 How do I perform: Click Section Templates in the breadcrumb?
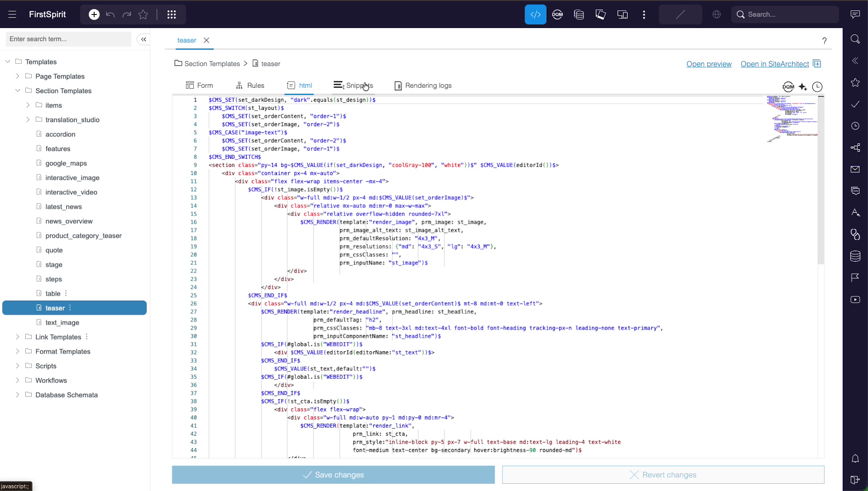pos(212,64)
